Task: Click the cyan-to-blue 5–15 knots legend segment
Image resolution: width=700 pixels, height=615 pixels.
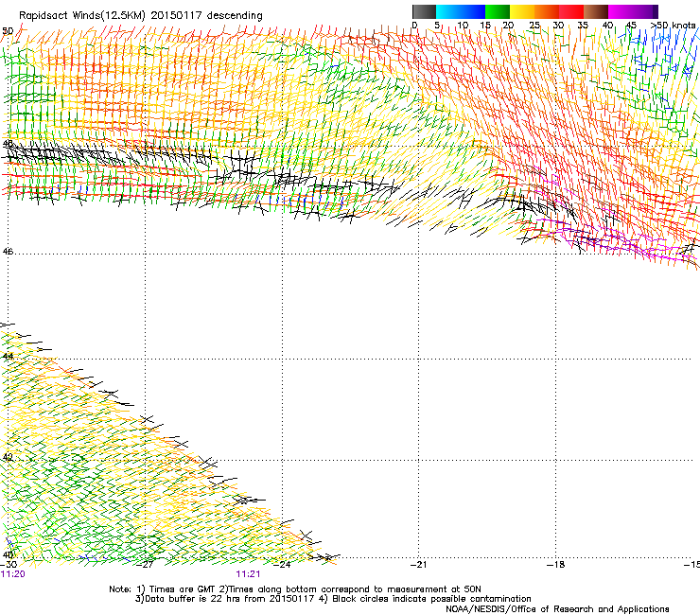Action: pos(461,11)
